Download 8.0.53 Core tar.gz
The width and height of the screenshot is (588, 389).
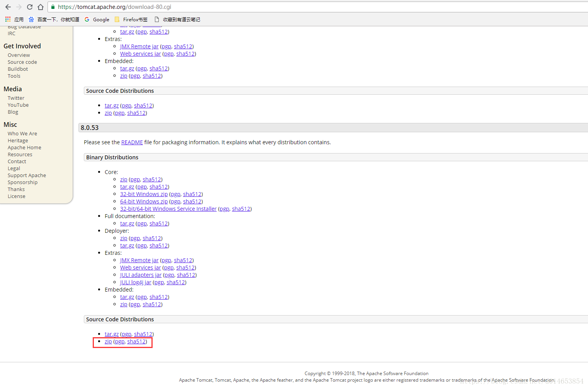127,187
